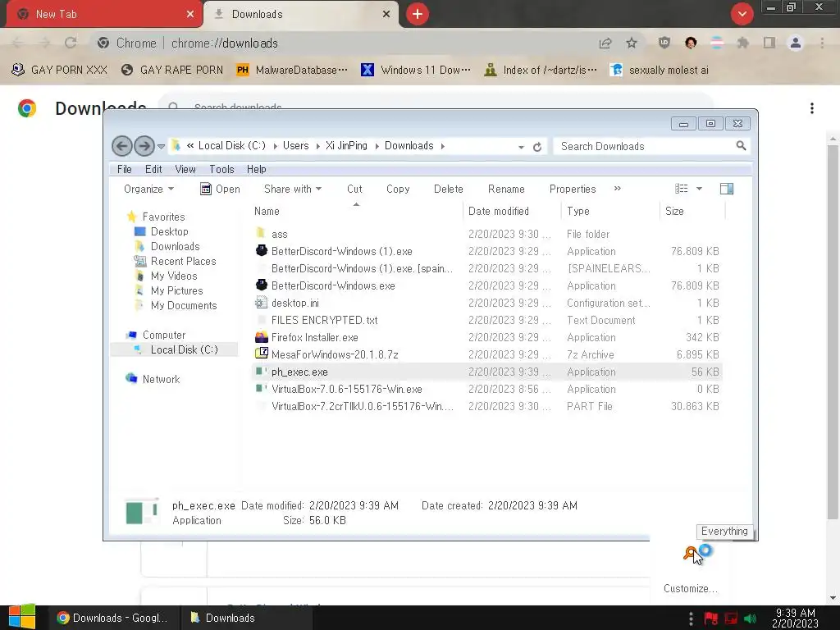The width and height of the screenshot is (840, 630).
Task: Expand the Organize dropdown
Action: [x=148, y=189]
